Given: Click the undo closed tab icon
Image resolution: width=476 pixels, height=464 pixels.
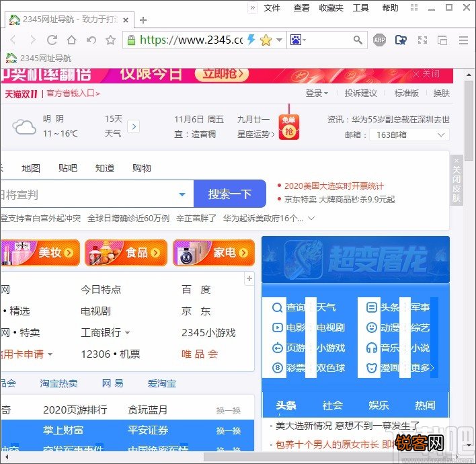Looking at the screenshot, I should 91,40.
